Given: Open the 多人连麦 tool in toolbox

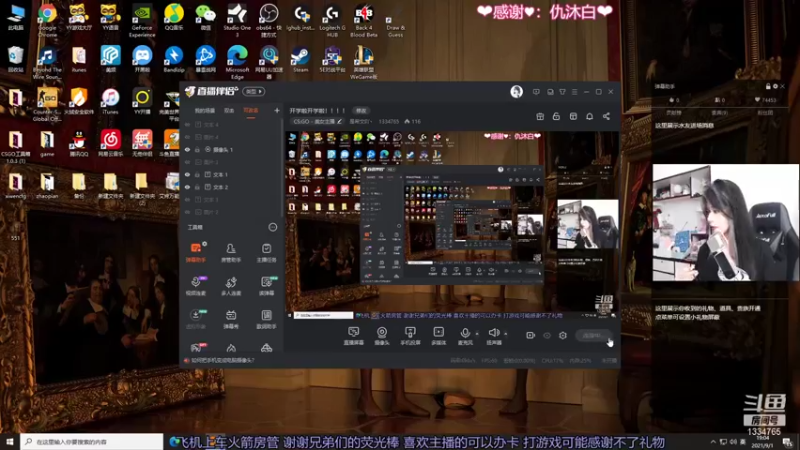Looking at the screenshot, I should [x=231, y=286].
